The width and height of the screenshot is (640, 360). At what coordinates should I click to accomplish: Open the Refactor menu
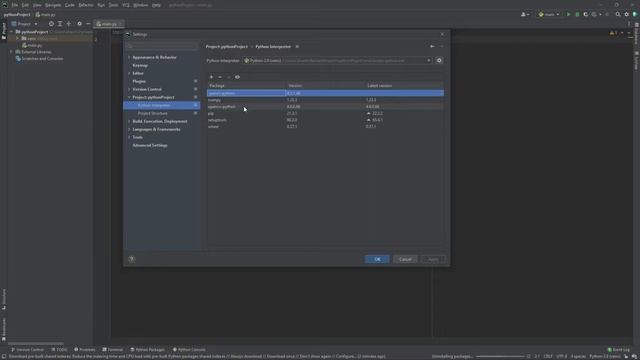pos(86,5)
